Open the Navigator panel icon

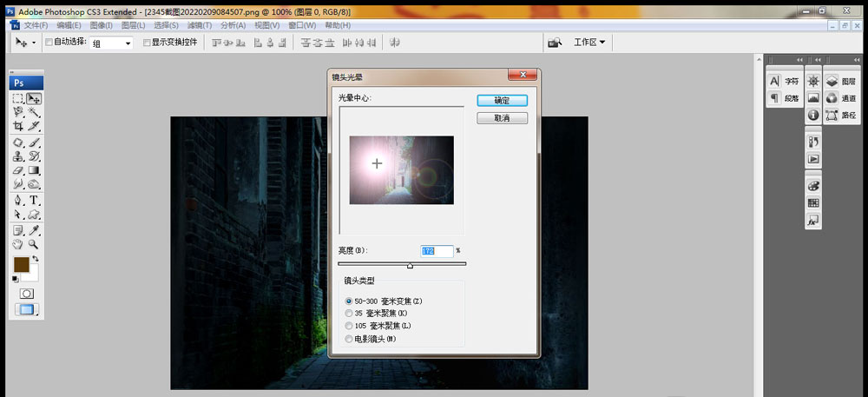[813, 82]
